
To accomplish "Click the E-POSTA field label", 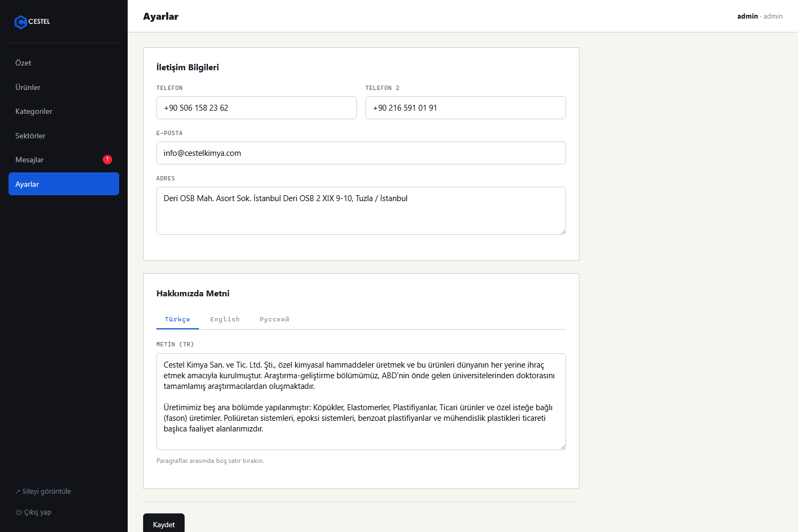I will 170,133.
